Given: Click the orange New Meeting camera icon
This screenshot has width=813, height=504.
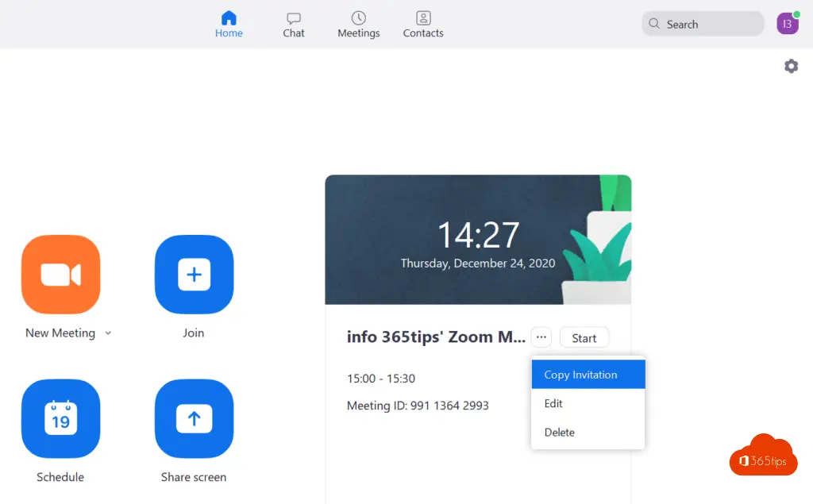Looking at the screenshot, I should pos(61,275).
